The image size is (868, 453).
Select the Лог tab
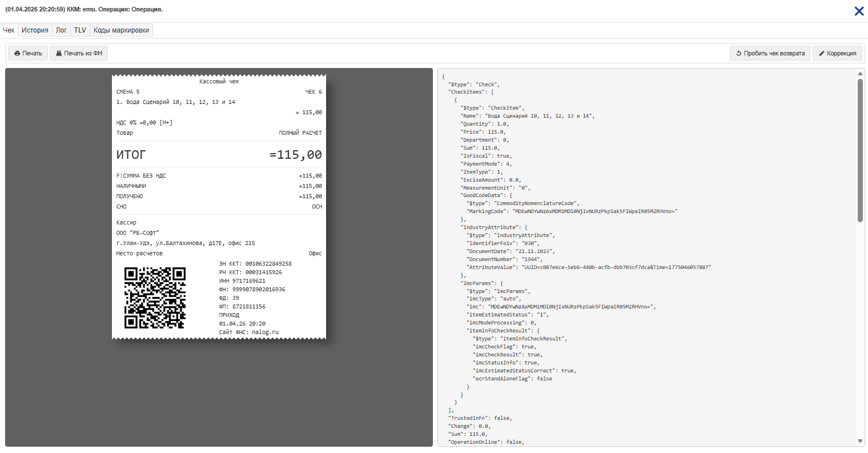(61, 30)
